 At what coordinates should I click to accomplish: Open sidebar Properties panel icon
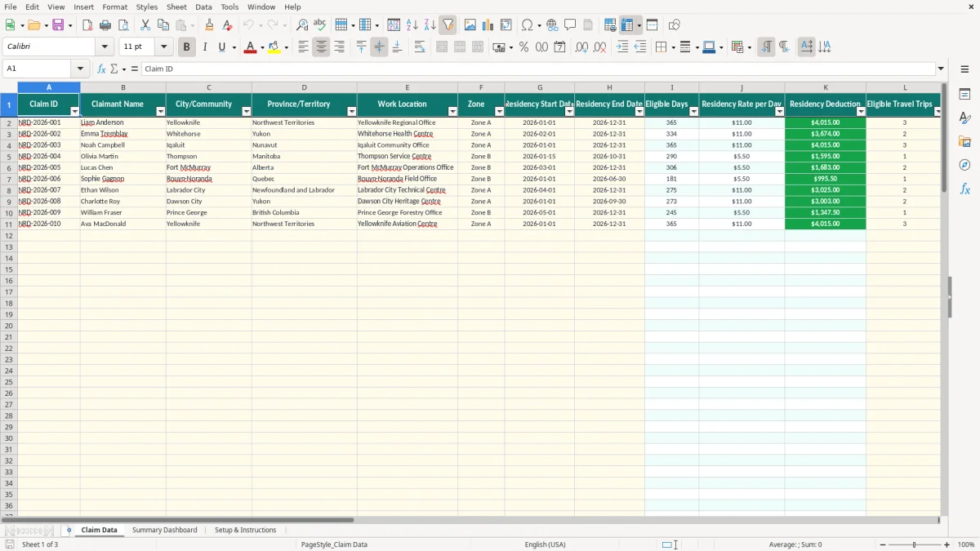click(964, 95)
